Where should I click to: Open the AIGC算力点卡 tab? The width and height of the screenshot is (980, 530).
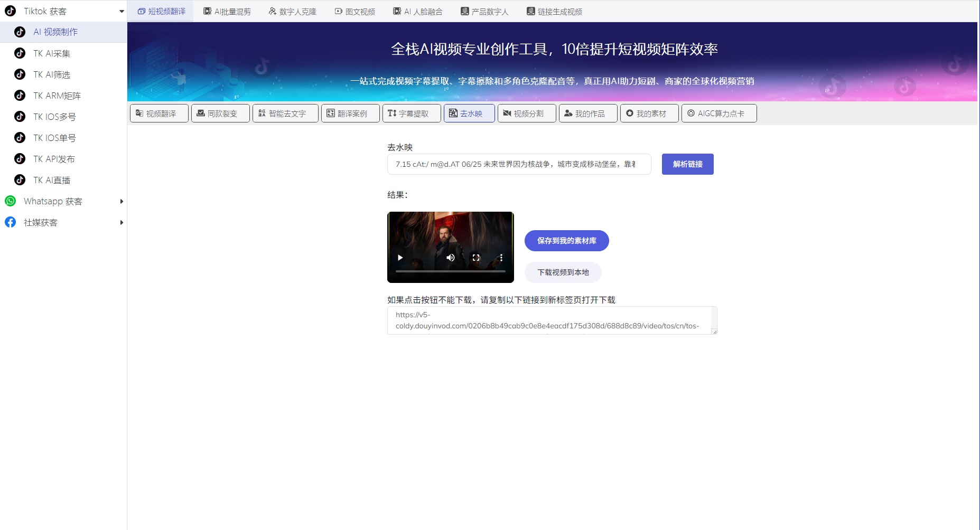click(x=719, y=113)
